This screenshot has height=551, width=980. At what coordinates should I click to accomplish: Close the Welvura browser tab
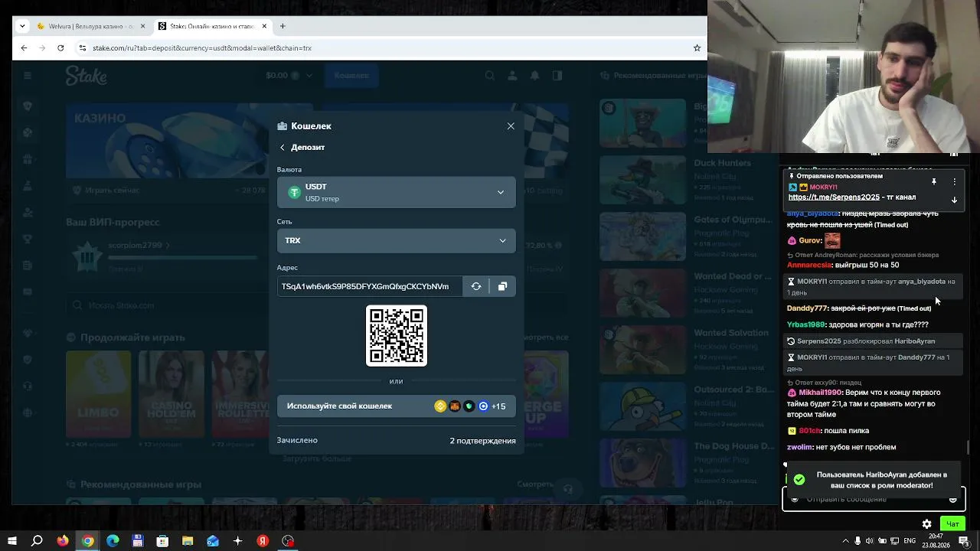click(x=142, y=26)
